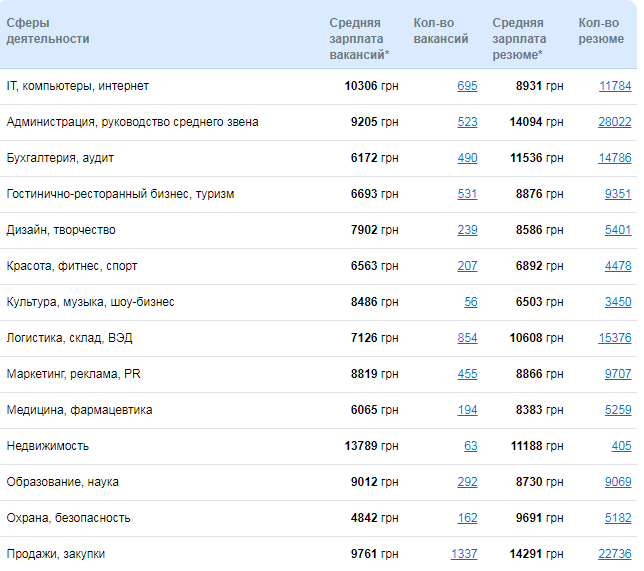Click the Кол-во вакансий column header
Screen dimensions: 644x571
(441, 31)
